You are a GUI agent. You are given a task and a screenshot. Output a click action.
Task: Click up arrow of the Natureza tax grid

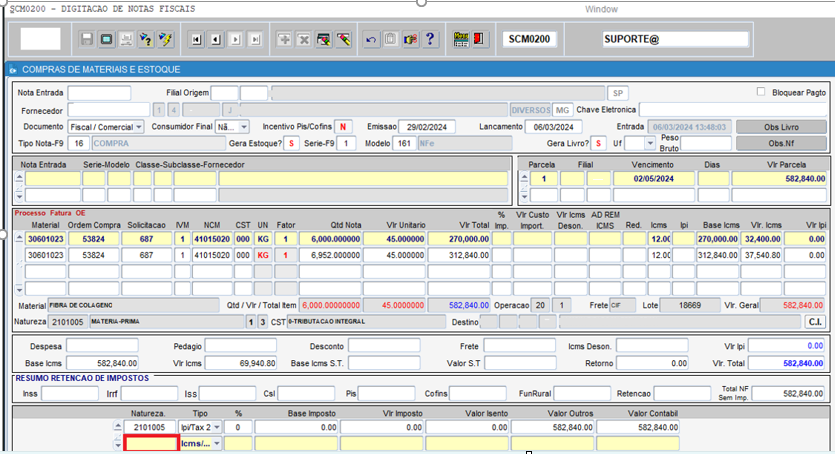coord(118,426)
